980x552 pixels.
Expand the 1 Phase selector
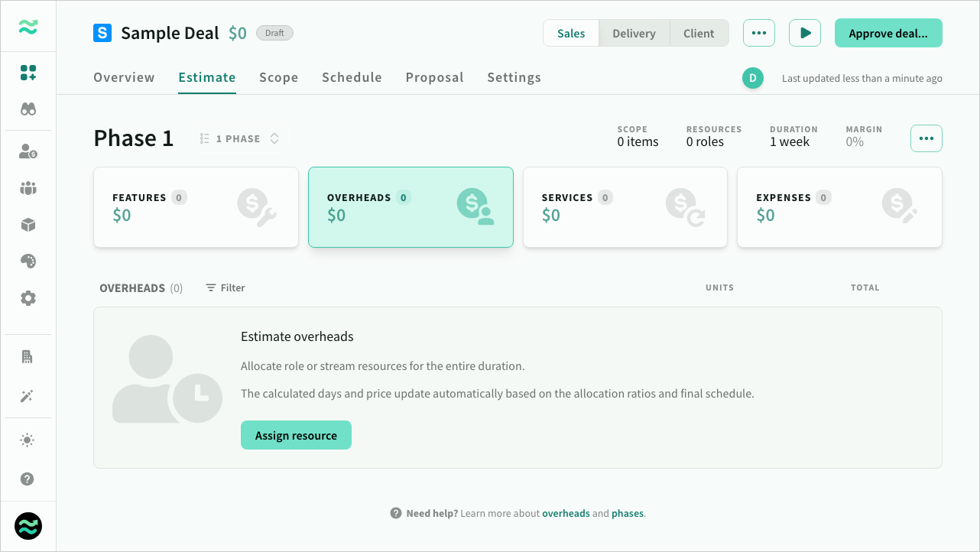coord(239,139)
